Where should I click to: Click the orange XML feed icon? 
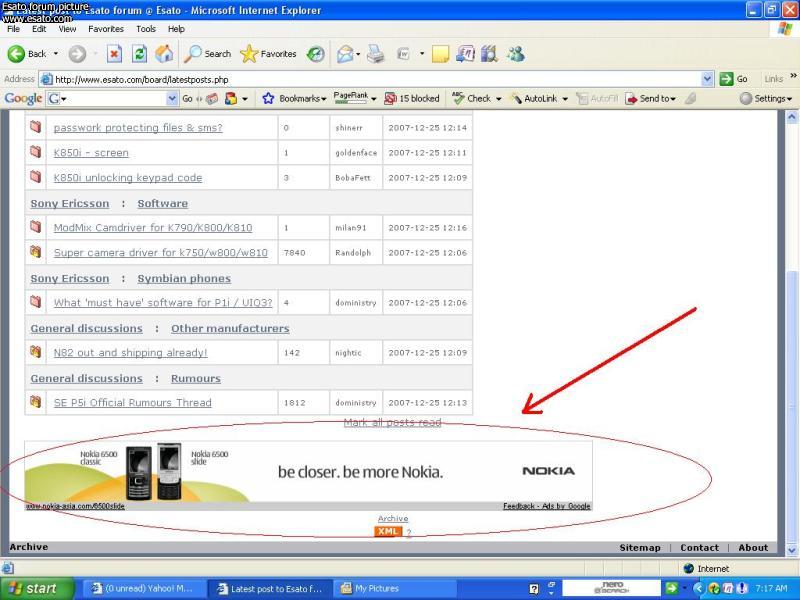pos(388,532)
